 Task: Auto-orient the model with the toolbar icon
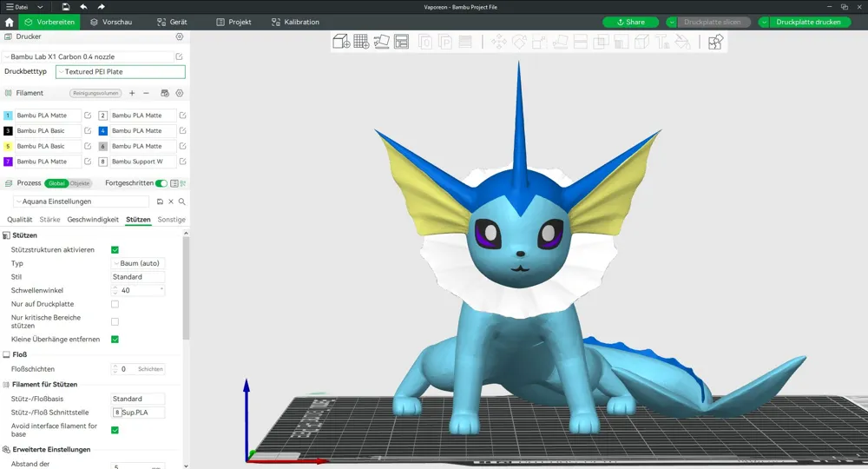point(381,42)
